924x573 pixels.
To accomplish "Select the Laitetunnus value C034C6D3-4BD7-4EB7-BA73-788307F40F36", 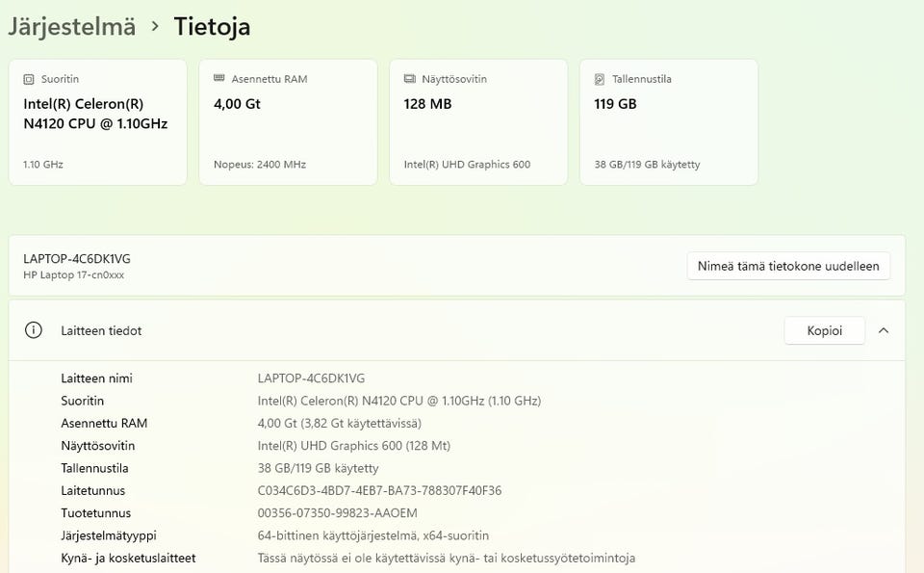I will (379, 490).
